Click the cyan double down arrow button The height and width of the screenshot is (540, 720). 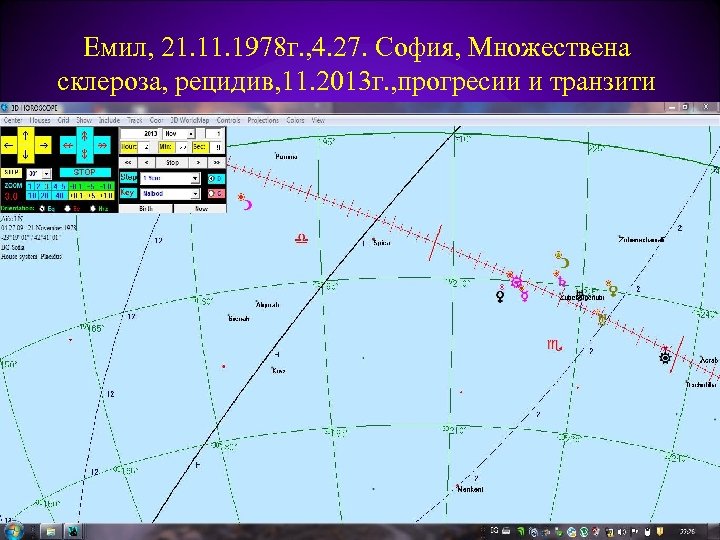pos(84,155)
